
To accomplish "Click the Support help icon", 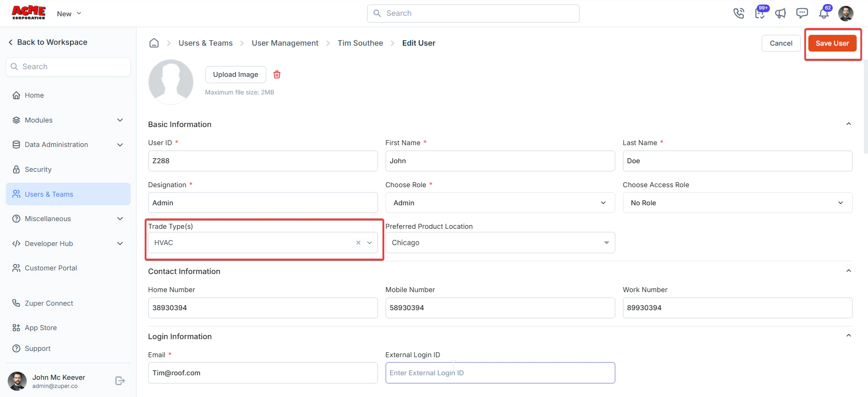I will [16, 349].
